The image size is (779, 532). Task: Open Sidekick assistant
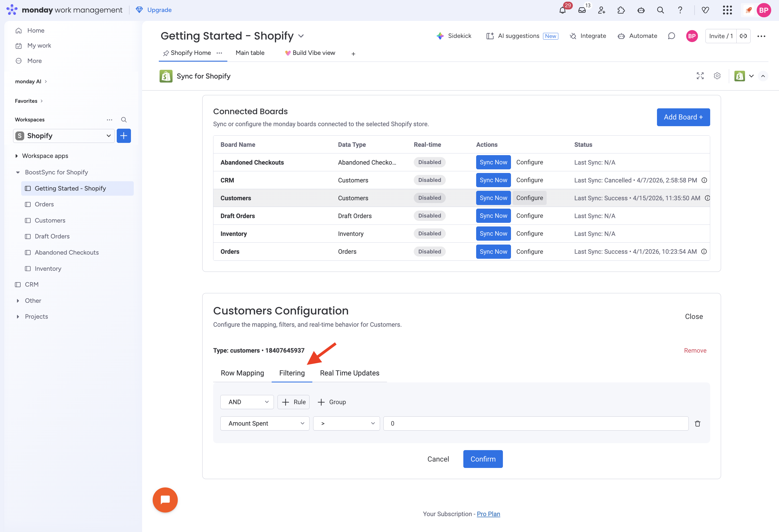(454, 36)
